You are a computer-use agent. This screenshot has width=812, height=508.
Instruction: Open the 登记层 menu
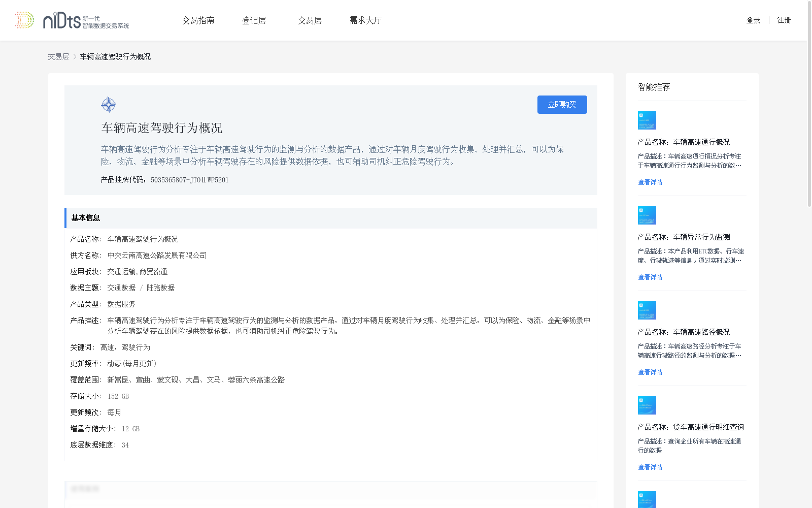(254, 20)
